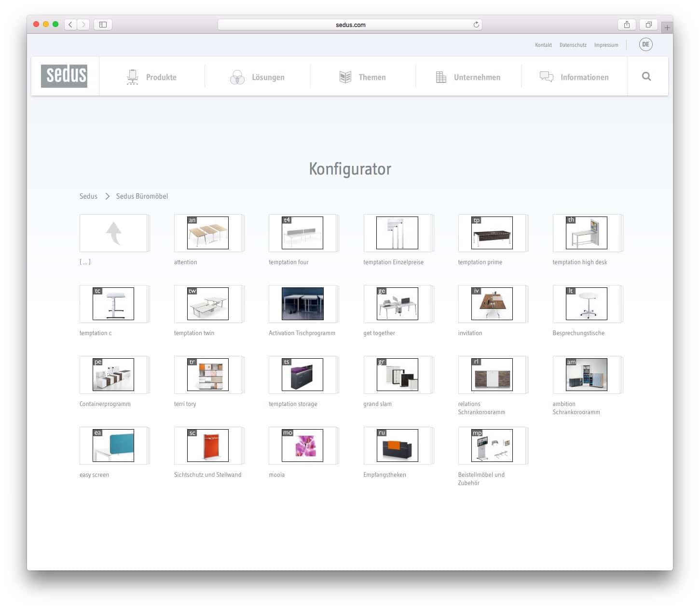Show all tabs overview icon
The height and width of the screenshot is (609, 700).
point(649,25)
